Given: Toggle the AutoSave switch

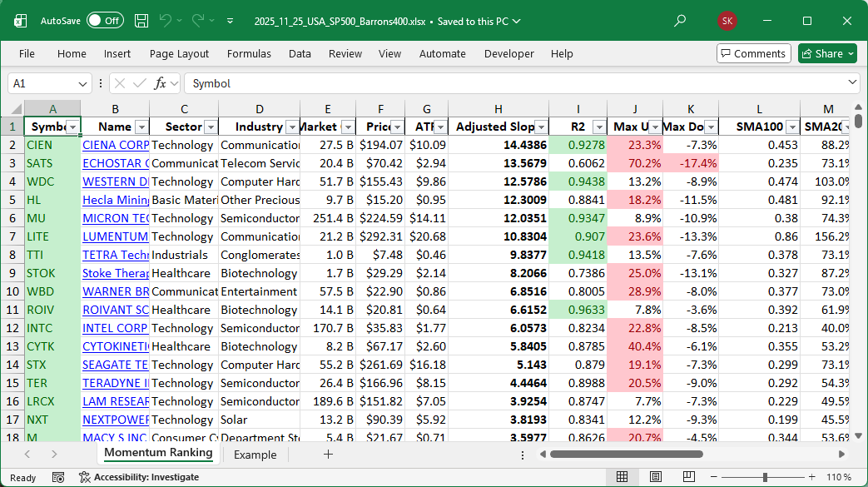Looking at the screenshot, I should (x=105, y=21).
